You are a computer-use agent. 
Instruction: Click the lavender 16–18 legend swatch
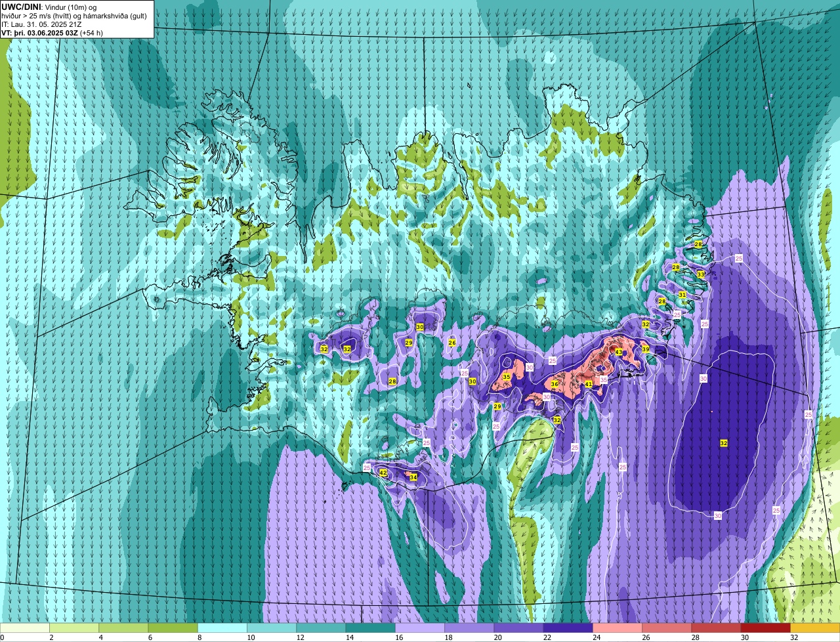(420, 628)
